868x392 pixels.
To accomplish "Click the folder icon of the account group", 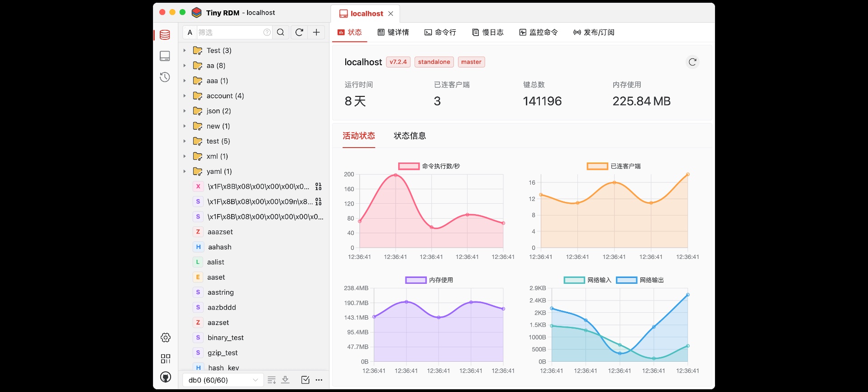I will (198, 96).
